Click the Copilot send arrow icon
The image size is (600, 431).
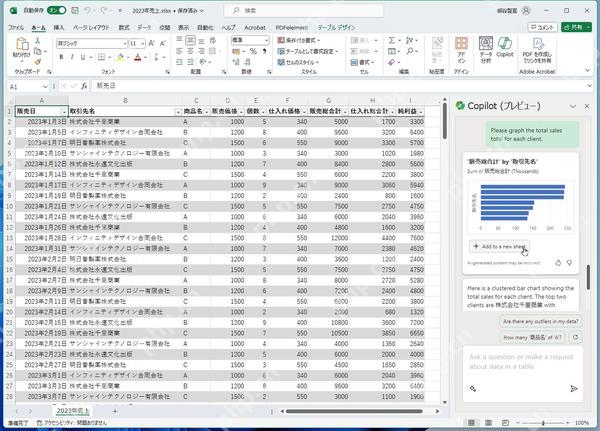(574, 389)
